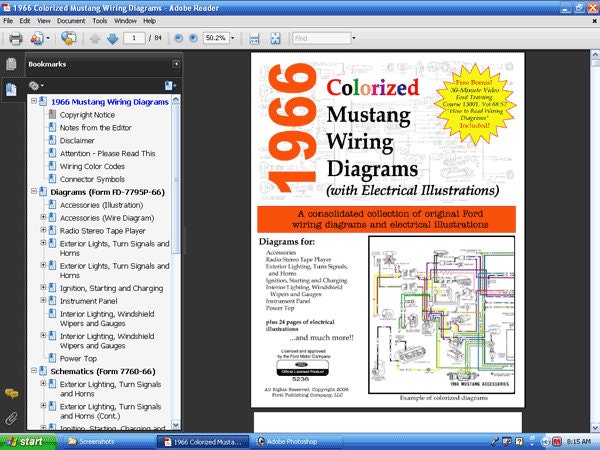Open the Bookmarks panel icon

point(11,90)
